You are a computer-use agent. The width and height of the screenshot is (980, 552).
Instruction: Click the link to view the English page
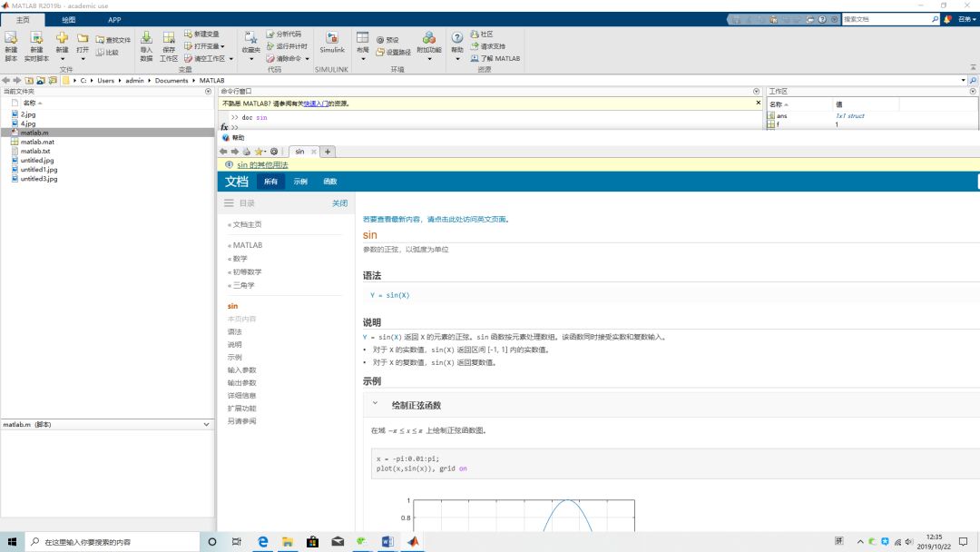[x=436, y=220]
